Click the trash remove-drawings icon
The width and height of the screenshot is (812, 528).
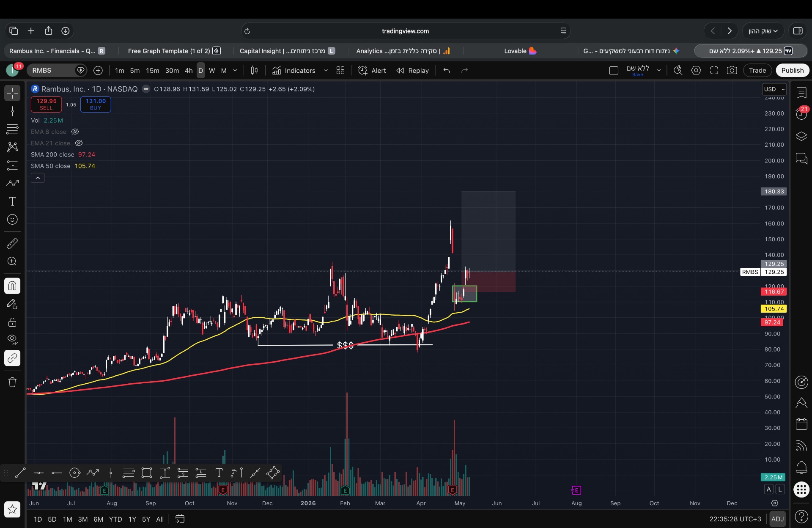[12, 382]
